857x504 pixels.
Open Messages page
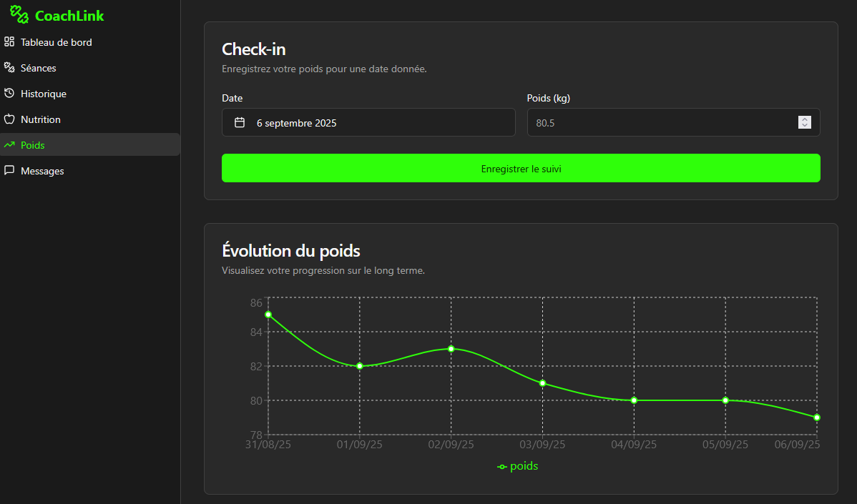coord(90,170)
